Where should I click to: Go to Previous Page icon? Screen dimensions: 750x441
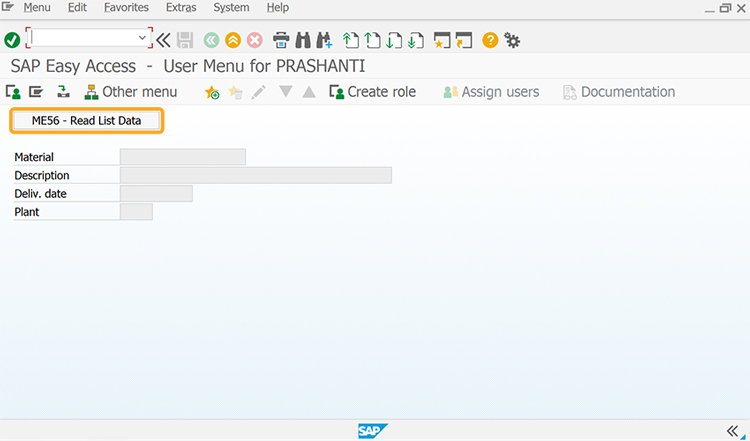[372, 40]
